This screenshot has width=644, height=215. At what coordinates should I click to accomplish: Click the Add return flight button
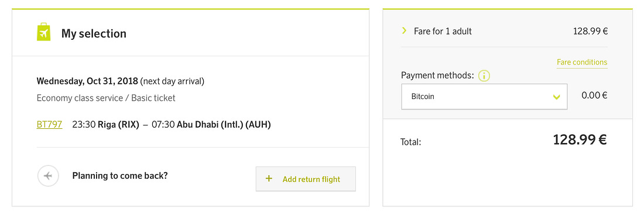tap(306, 179)
